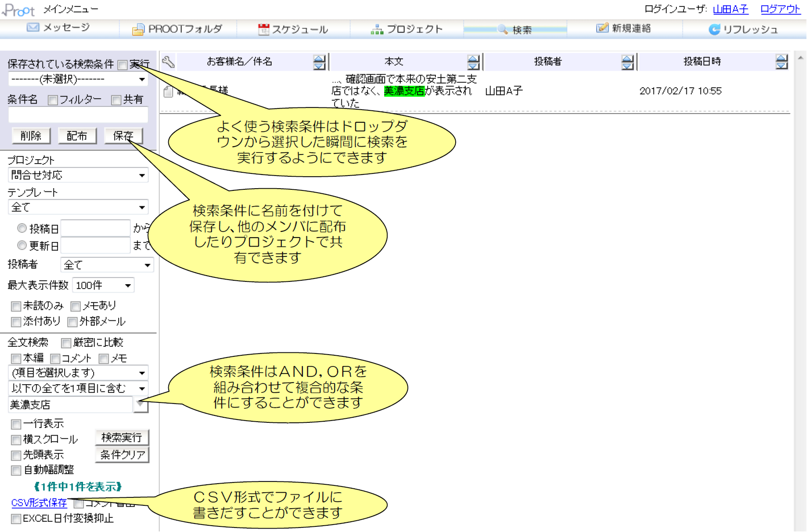Open PROOTフォルダ menu item
This screenshot has width=807, height=532.
[x=177, y=29]
